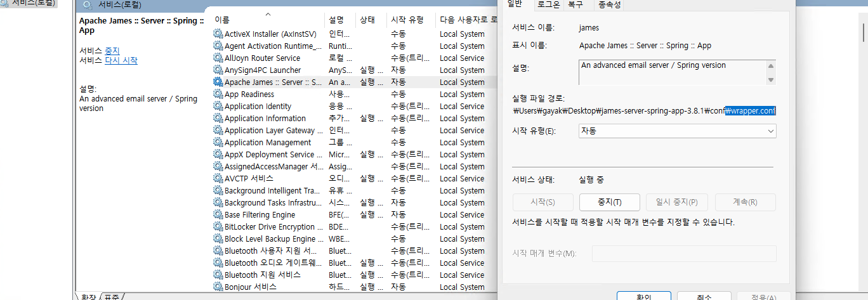The height and width of the screenshot is (300, 868).
Task: Click 'Local Service' in the AllJoyn Router row
Action: coord(462,58)
